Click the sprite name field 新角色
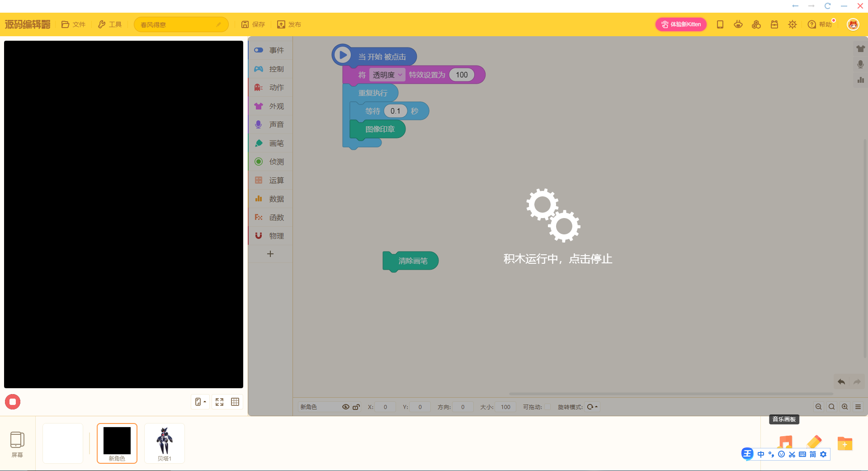The height and width of the screenshot is (471, 868). click(318, 407)
